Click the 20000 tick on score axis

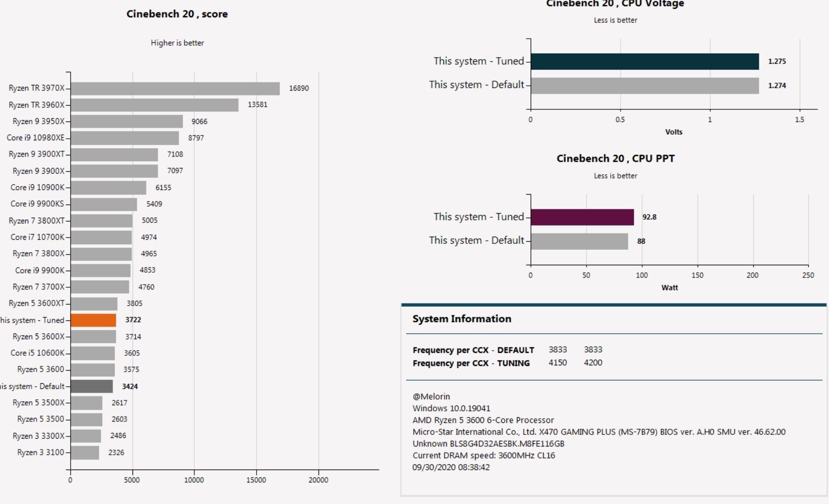[318, 480]
